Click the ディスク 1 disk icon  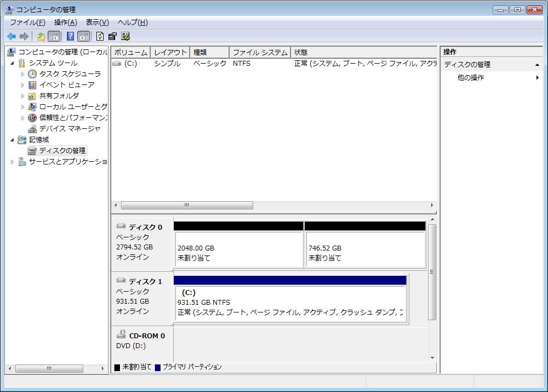[x=121, y=280]
